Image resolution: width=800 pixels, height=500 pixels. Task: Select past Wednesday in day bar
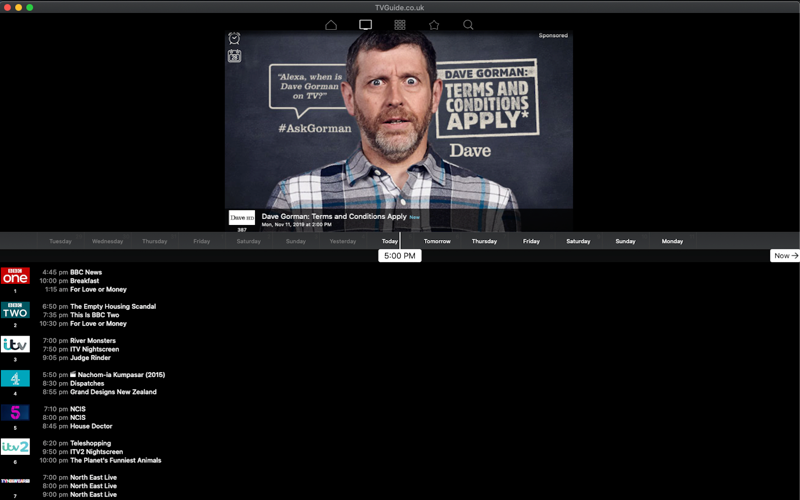107,241
